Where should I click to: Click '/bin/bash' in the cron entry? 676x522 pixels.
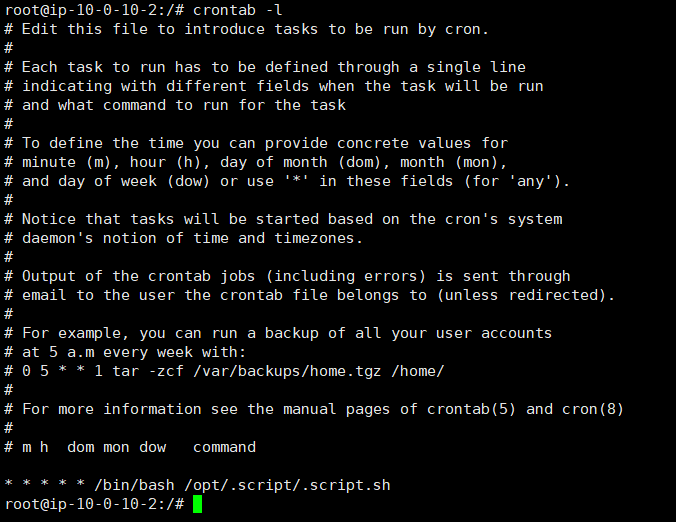click(x=134, y=485)
